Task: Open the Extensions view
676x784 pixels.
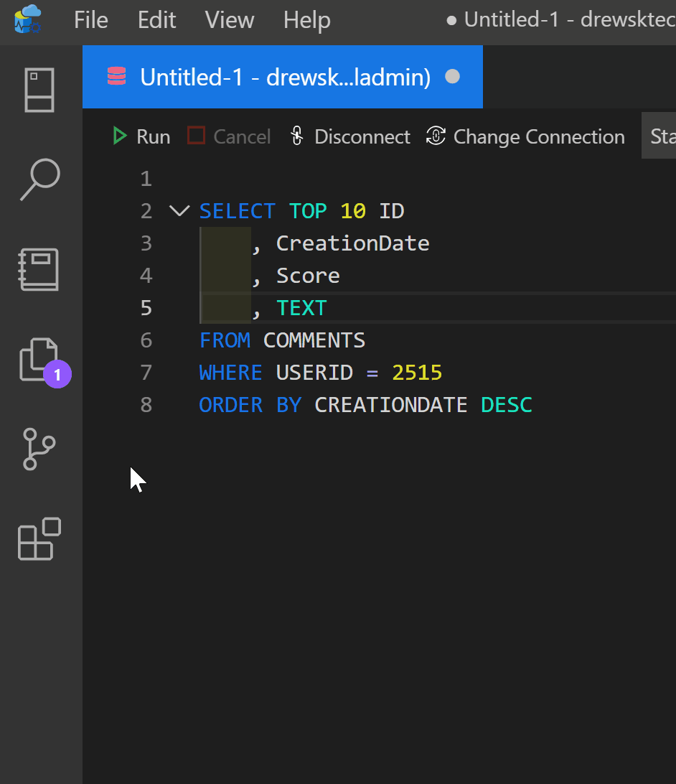Action: tap(39, 538)
